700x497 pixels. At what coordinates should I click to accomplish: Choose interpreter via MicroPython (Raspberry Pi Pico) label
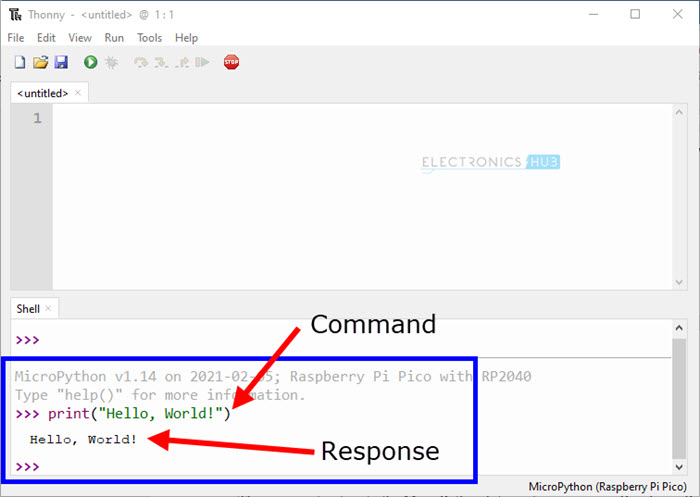pyautogui.click(x=606, y=486)
